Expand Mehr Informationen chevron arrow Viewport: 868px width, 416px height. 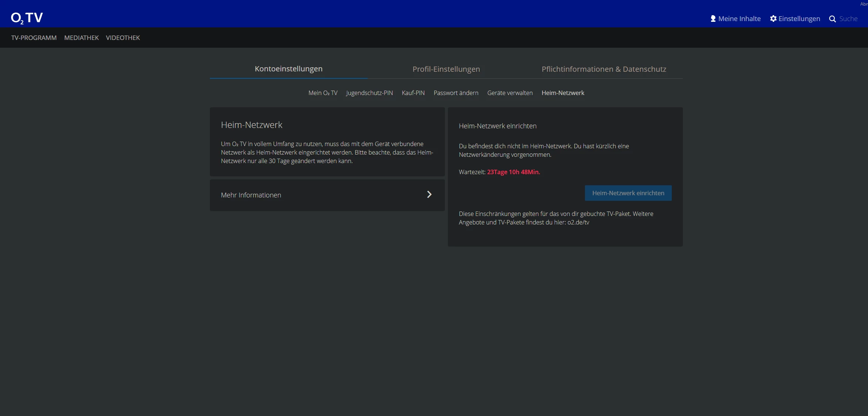click(429, 195)
